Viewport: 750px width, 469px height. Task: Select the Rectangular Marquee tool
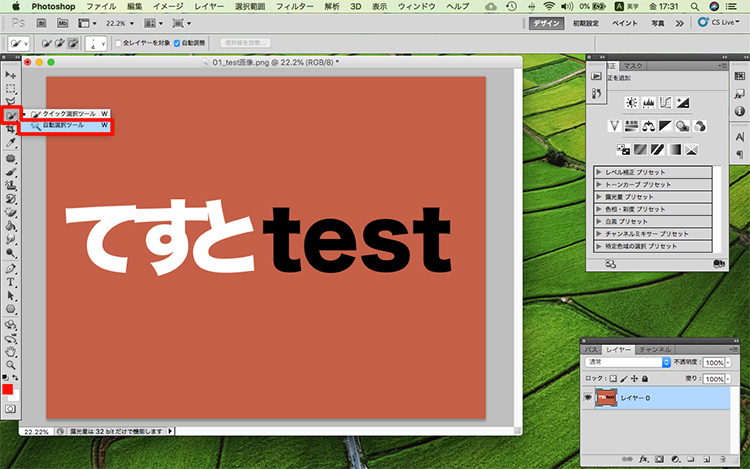tap(11, 88)
